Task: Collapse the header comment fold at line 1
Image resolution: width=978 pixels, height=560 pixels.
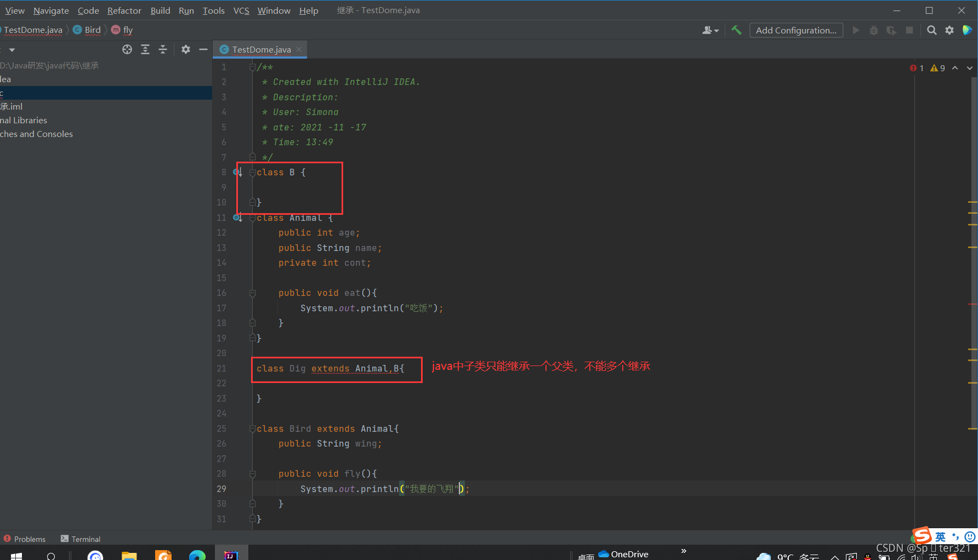Action: click(x=252, y=67)
